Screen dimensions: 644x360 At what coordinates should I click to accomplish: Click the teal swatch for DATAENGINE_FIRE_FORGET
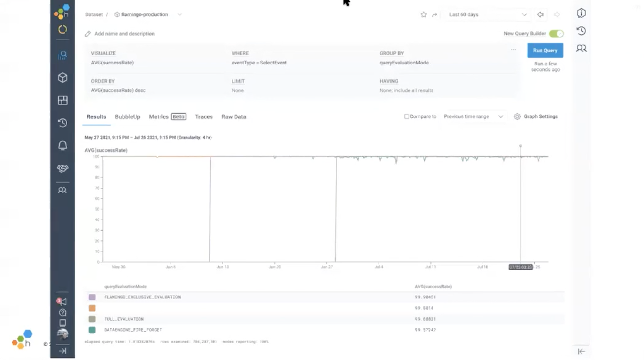click(92, 330)
